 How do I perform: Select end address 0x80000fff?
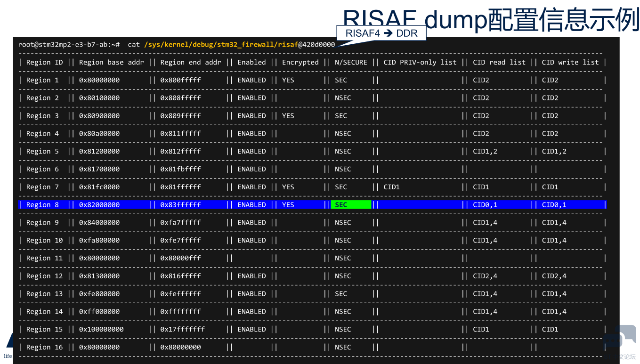[181, 258]
